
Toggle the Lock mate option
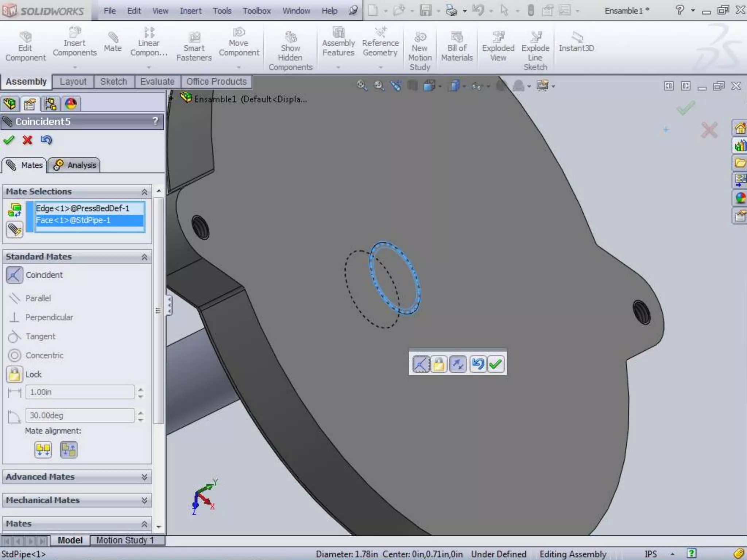coord(15,374)
